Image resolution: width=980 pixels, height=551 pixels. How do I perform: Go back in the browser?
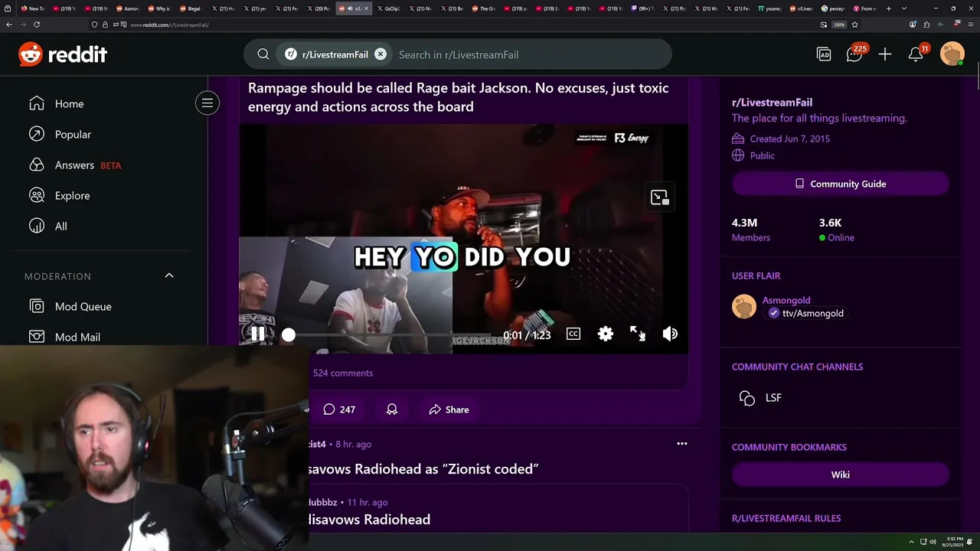[9, 24]
